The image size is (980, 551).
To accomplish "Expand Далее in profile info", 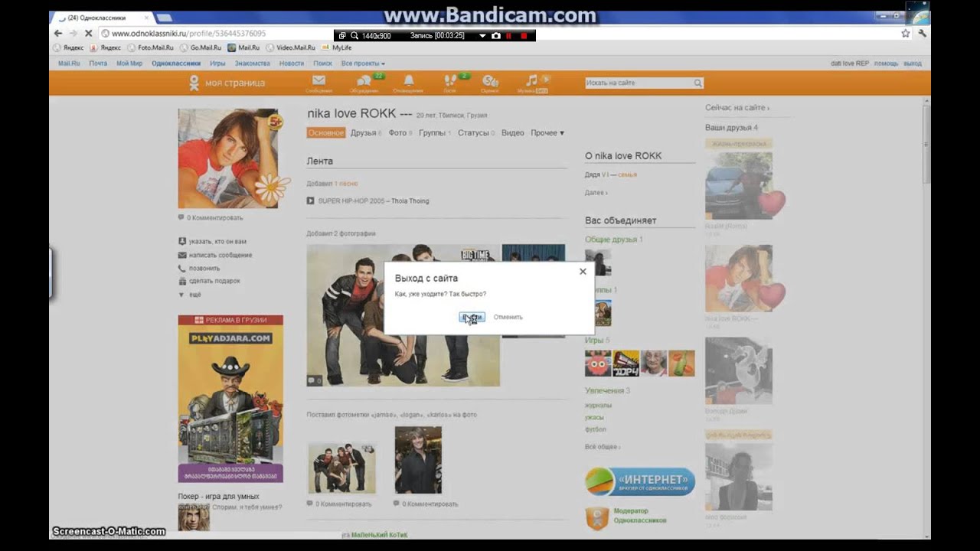I will coord(596,193).
